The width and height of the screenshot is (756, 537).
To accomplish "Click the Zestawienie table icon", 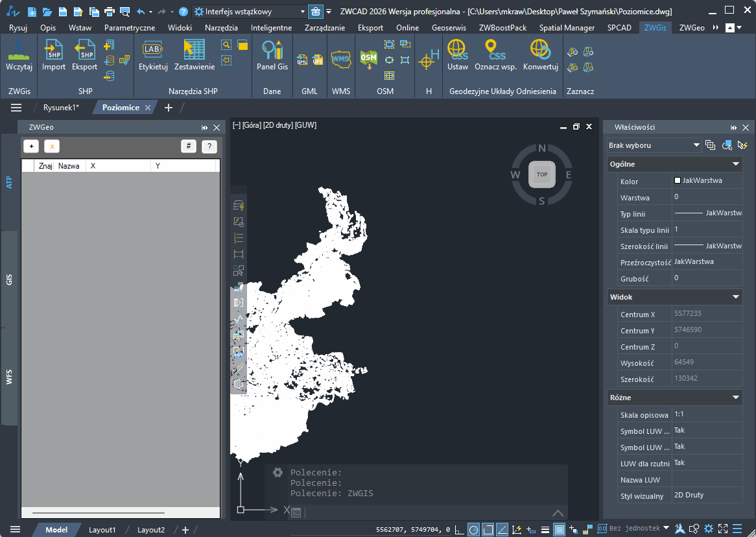I will coord(194,51).
